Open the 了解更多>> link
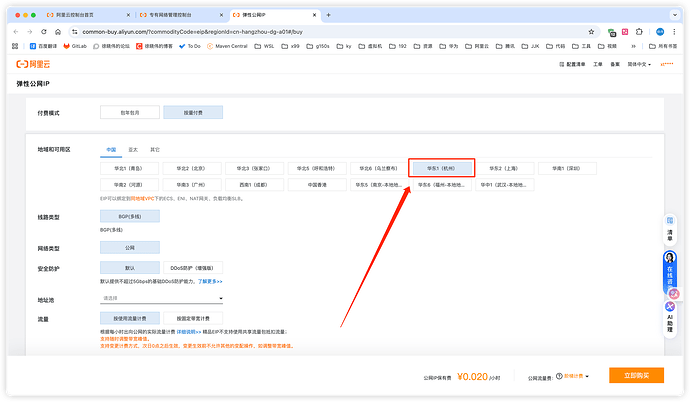This screenshot has height=402, width=690. (210, 282)
